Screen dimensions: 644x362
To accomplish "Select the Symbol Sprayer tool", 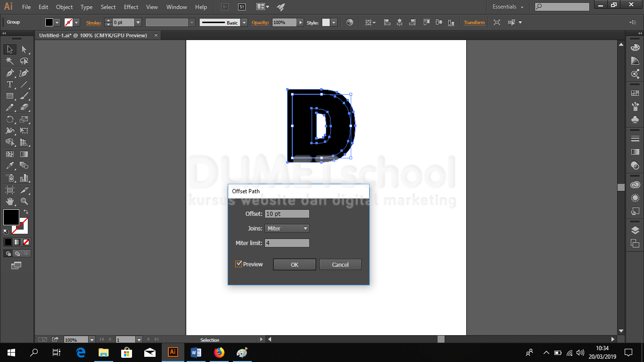I will pos(10,178).
